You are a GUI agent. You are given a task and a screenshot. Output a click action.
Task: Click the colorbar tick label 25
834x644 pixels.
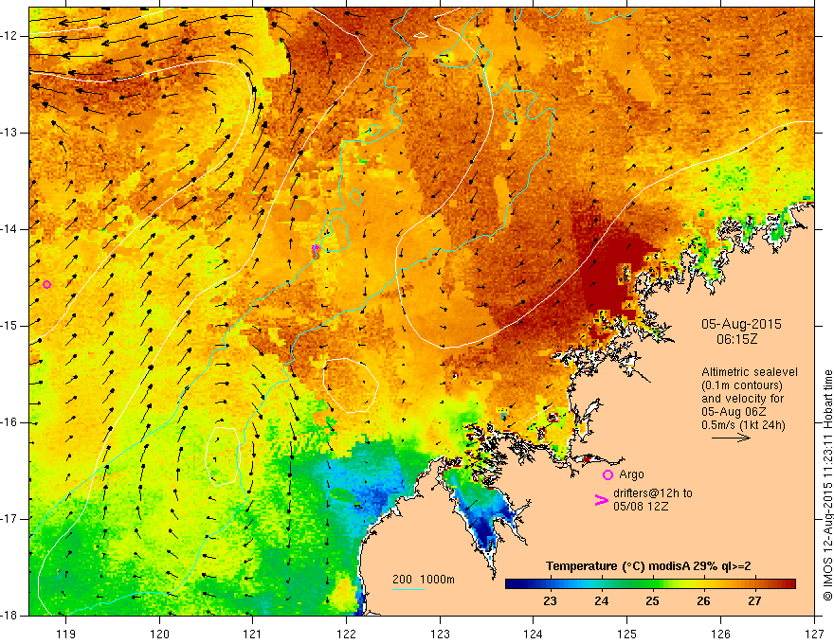(x=653, y=601)
